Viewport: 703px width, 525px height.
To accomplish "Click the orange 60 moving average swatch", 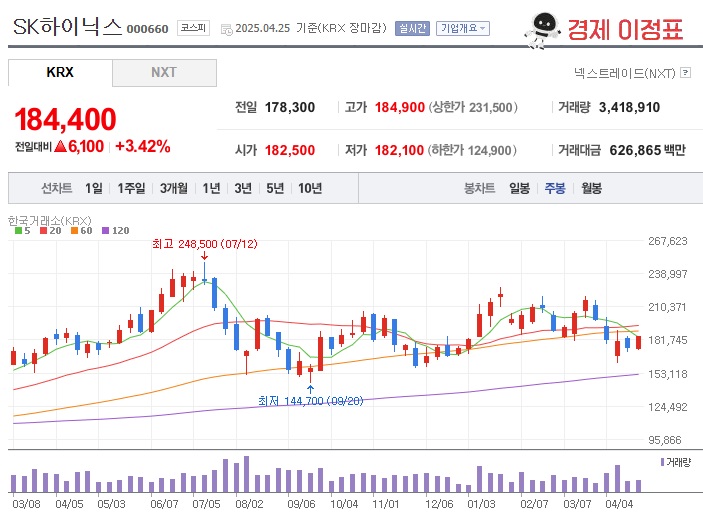I will click(x=74, y=230).
